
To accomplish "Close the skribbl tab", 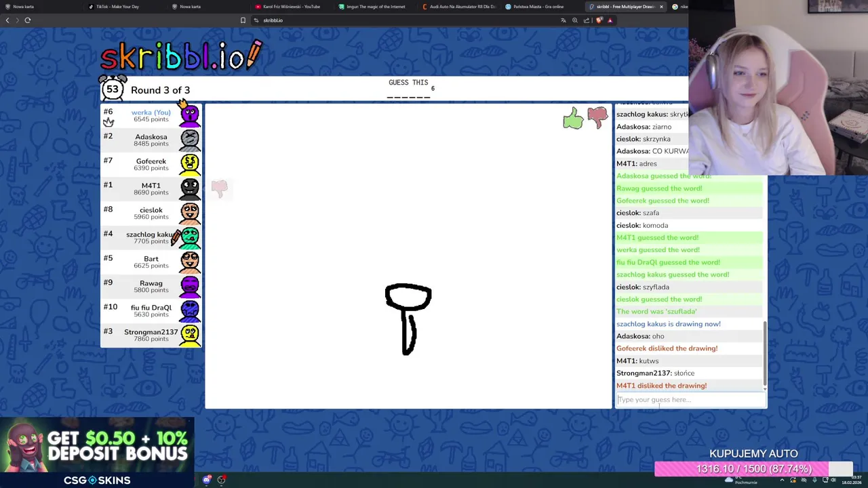I will 661,7.
